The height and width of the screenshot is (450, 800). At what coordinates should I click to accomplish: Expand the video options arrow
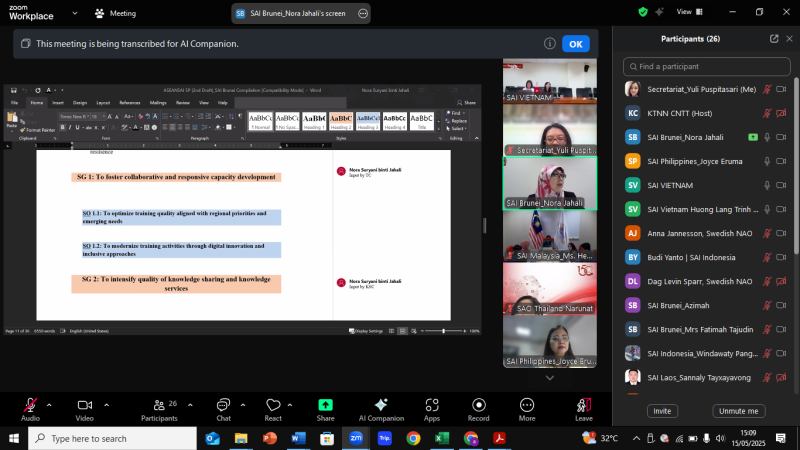coord(104,404)
